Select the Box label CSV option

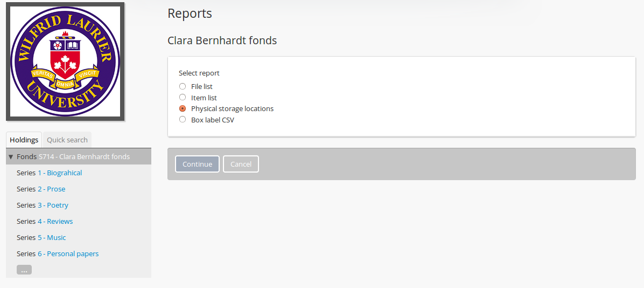(x=183, y=120)
